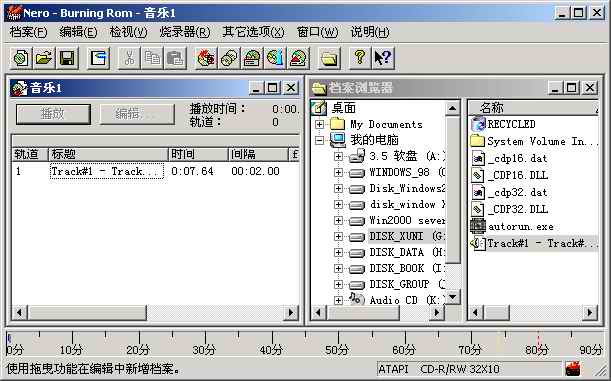This screenshot has width=611, height=381.
Task: Select the _cdp32.dat file
Action: click(509, 192)
